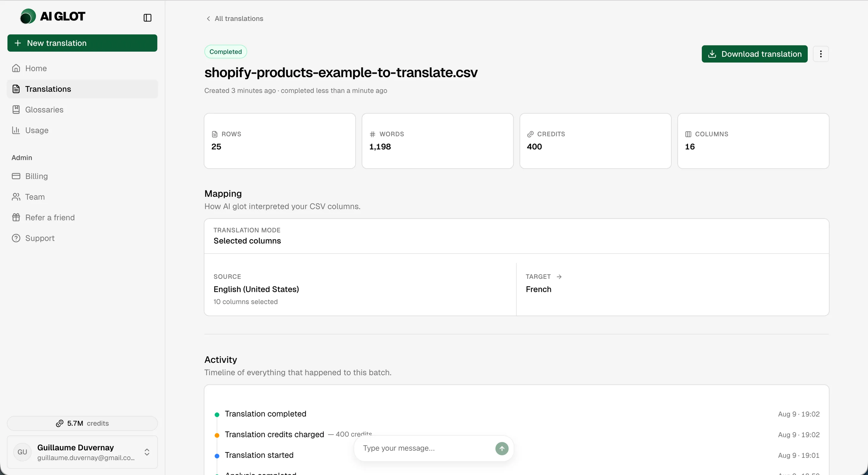The image size is (868, 475).
Task: Click the Created 3 minutes ago text
Action: coord(240,91)
